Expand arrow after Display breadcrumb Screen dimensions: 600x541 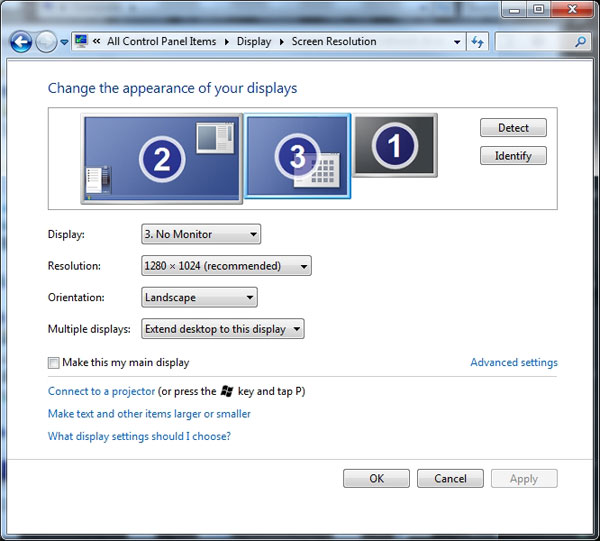(282, 42)
